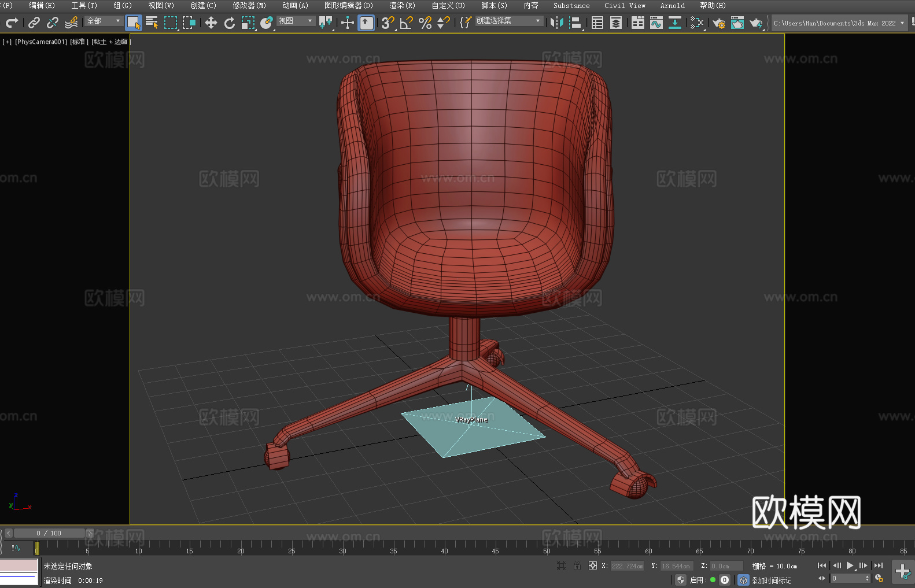This screenshot has height=588, width=915.
Task: Click the Set Key plus-key button
Action: tap(902, 572)
